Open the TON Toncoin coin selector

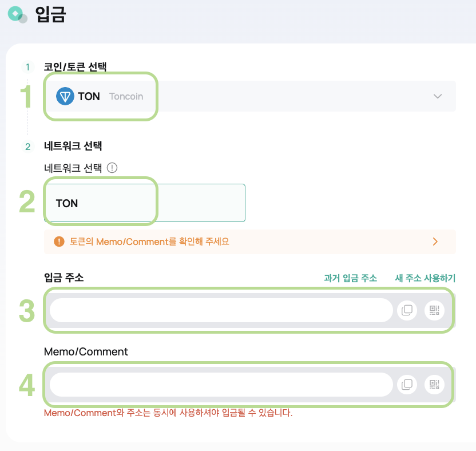point(250,96)
